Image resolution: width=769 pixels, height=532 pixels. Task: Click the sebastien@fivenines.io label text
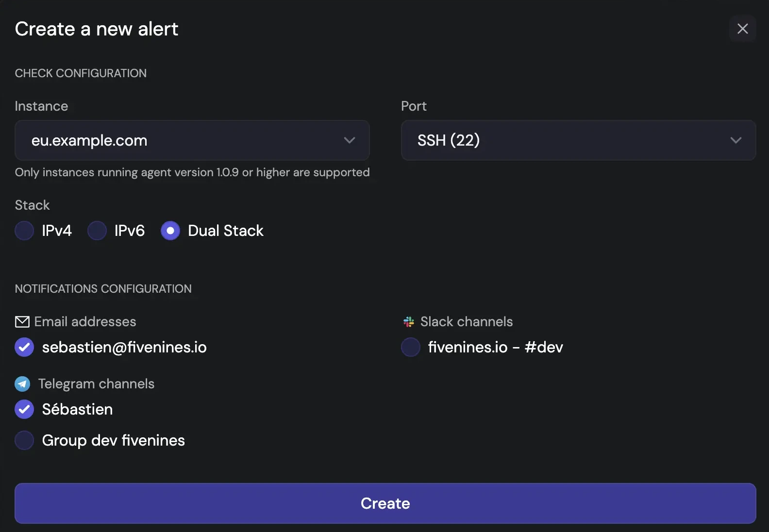[124, 347]
